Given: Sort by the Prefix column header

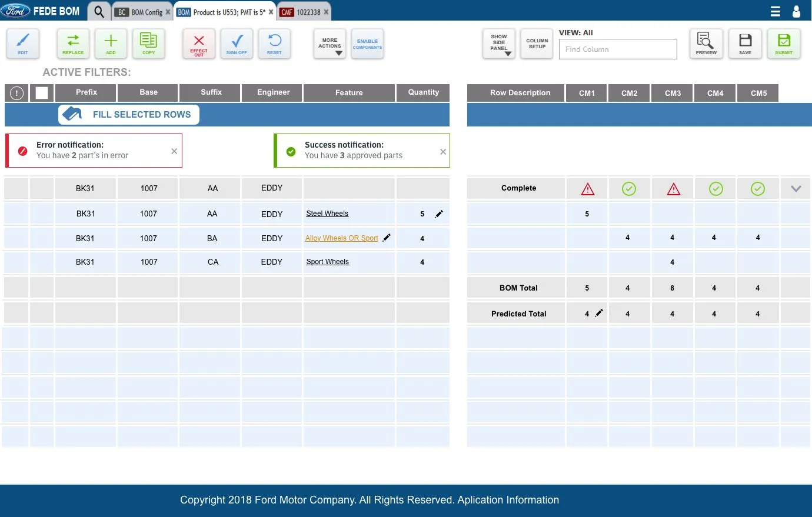Looking at the screenshot, I should tap(86, 93).
